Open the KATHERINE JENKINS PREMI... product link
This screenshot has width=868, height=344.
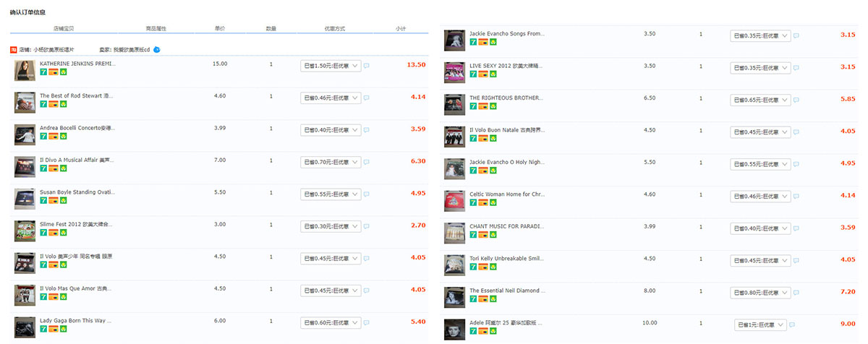77,64
